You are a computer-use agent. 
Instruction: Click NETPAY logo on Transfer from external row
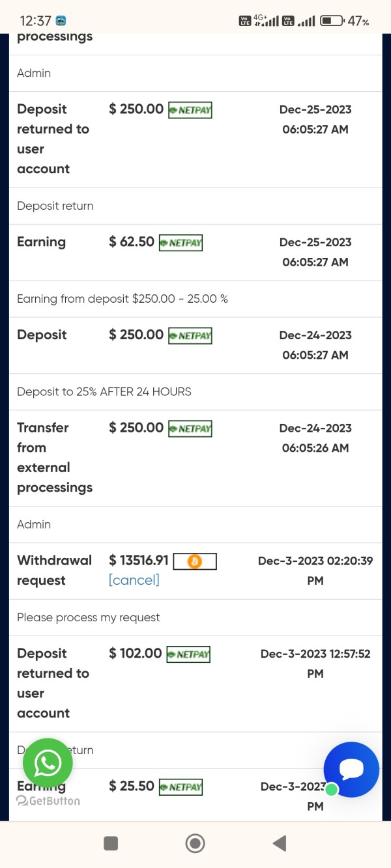coord(190,428)
